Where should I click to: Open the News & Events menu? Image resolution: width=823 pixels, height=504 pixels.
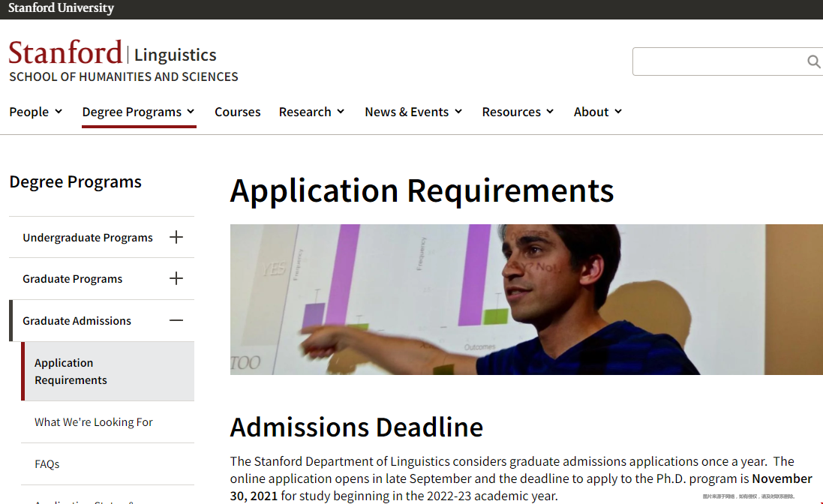[x=407, y=112]
